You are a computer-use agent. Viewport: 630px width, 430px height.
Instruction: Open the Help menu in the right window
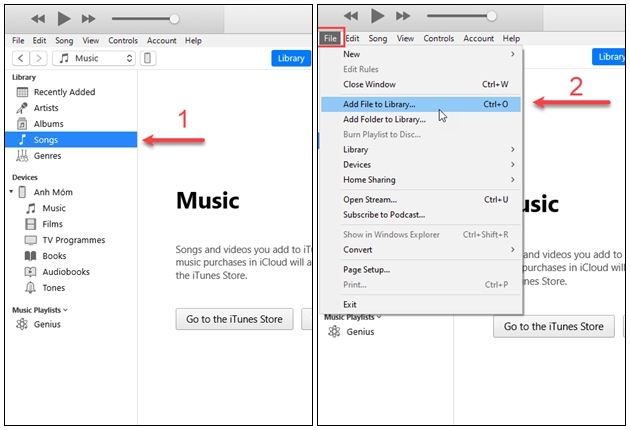[511, 38]
